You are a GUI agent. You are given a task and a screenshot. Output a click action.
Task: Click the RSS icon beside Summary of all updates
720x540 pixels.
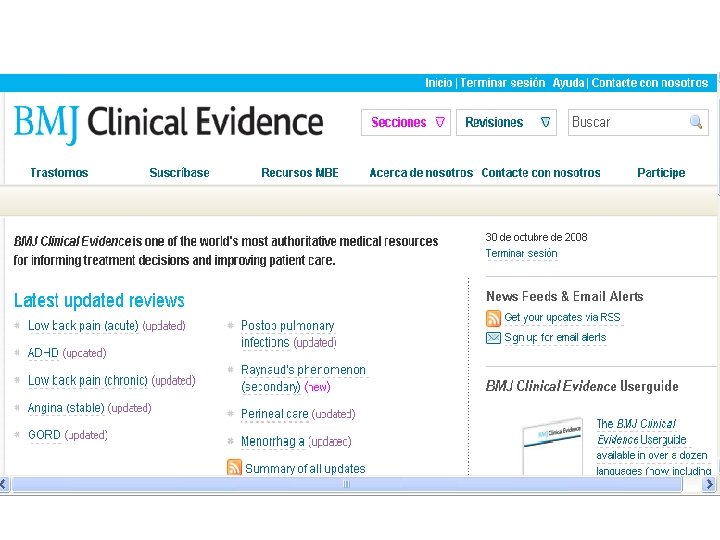[x=234, y=467]
